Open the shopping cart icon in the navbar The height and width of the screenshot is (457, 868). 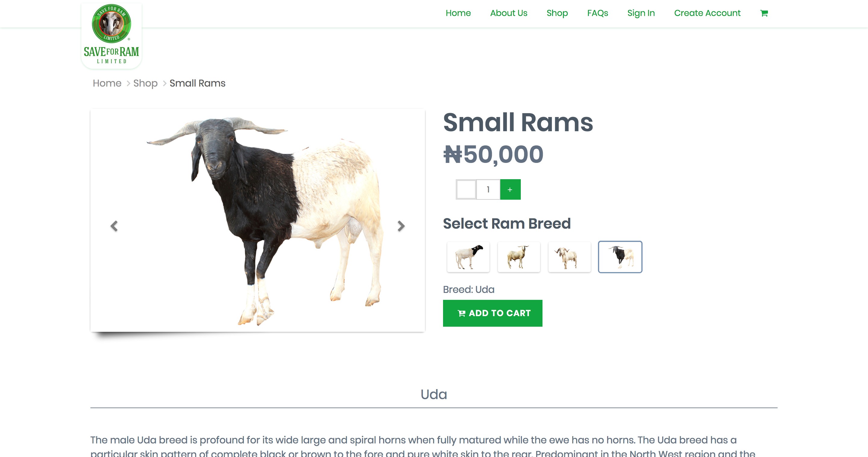(x=764, y=13)
